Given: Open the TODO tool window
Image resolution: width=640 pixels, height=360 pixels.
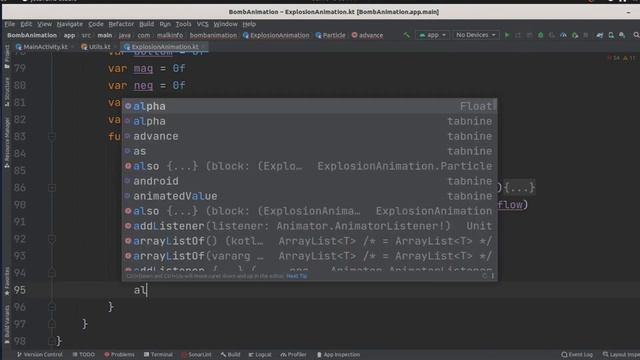Looking at the screenshot, I should pyautogui.click(x=83, y=355).
